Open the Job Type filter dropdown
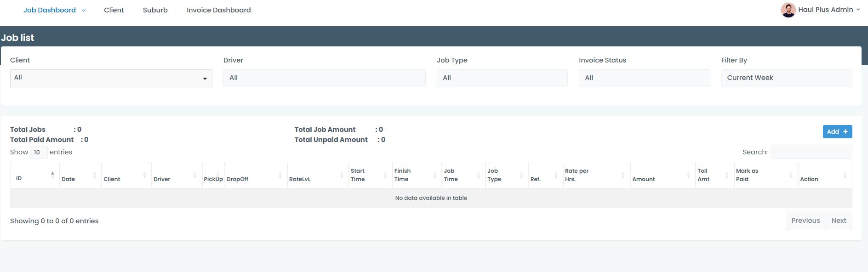 tap(502, 78)
